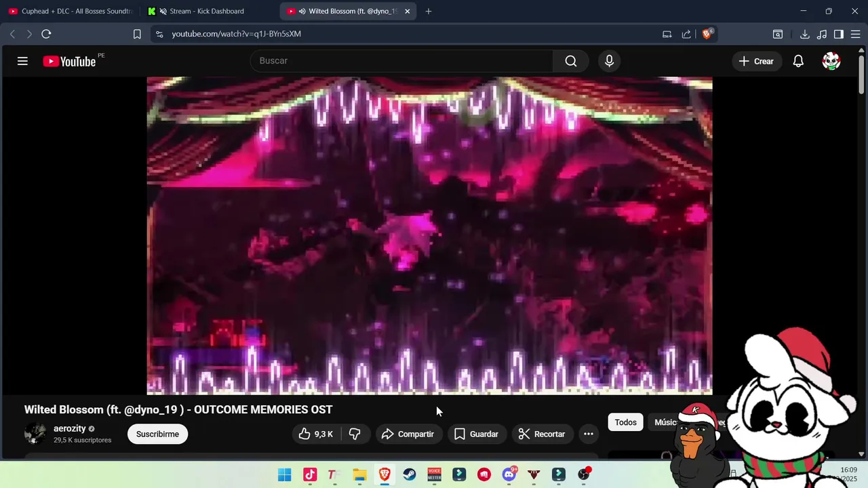Screen dimensions: 868x488
Task: Like the video (9,3 K)
Action: pos(316,434)
